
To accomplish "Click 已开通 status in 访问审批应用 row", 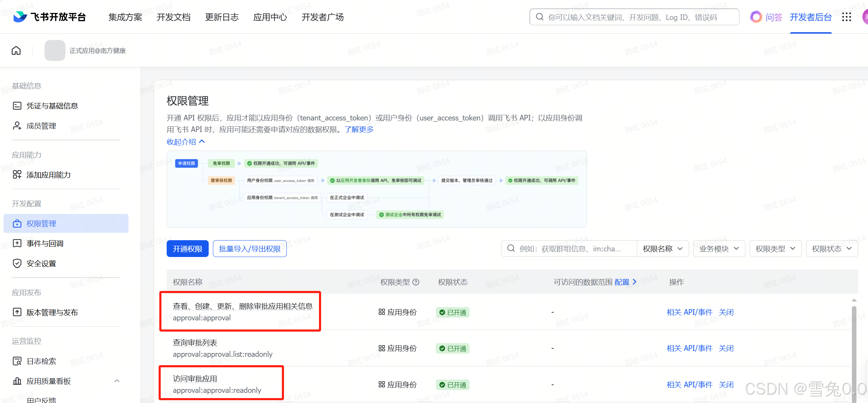I will click(x=453, y=385).
